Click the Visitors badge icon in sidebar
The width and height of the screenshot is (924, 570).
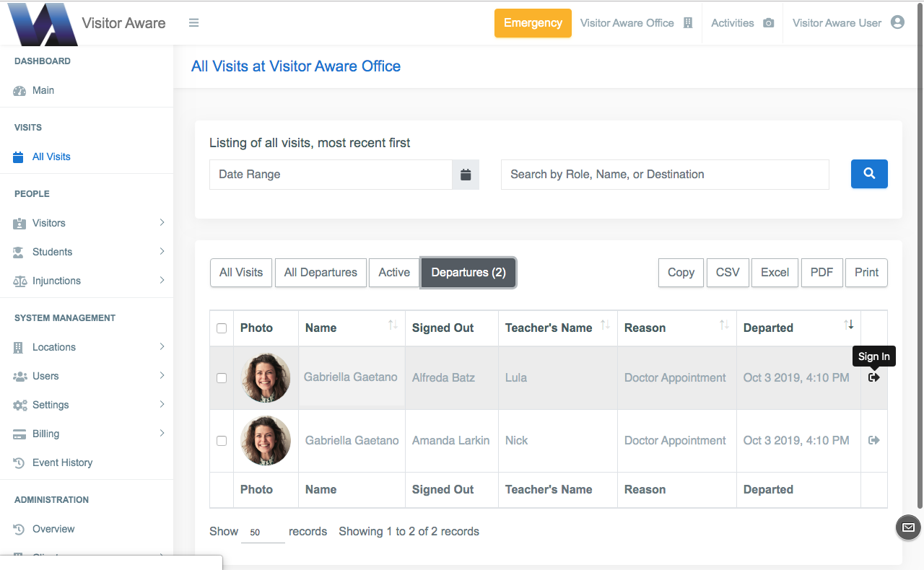point(19,224)
